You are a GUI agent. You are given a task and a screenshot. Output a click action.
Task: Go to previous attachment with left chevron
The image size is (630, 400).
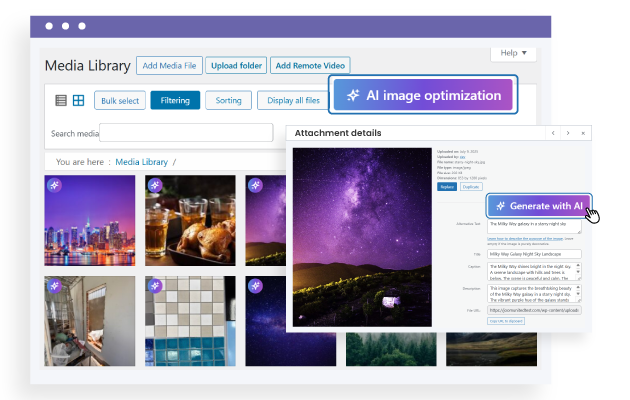553,133
